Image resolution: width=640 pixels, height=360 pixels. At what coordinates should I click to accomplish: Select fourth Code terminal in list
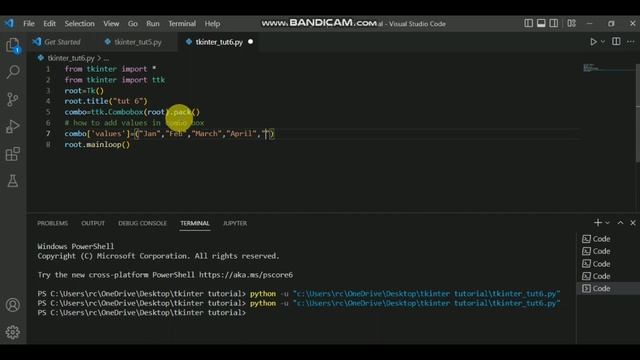tap(608, 276)
